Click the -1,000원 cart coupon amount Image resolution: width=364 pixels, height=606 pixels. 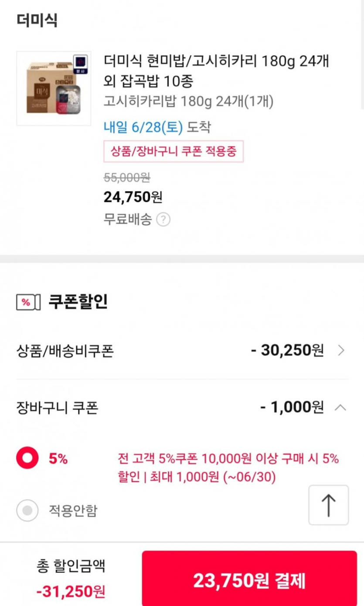[x=292, y=407]
